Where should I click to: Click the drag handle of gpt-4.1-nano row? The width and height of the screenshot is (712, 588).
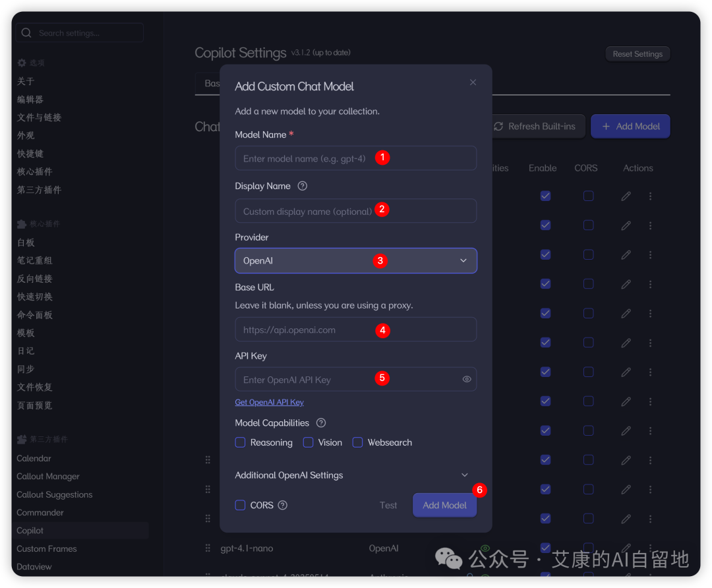click(208, 548)
